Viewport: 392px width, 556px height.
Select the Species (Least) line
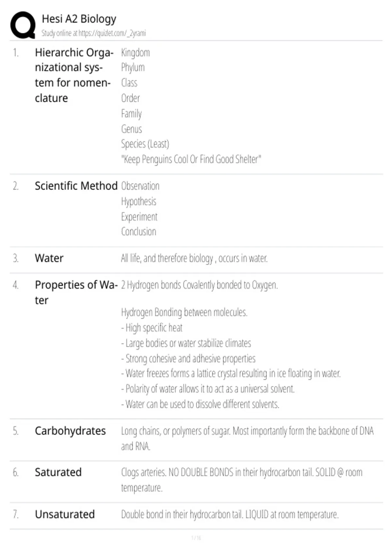point(145,144)
